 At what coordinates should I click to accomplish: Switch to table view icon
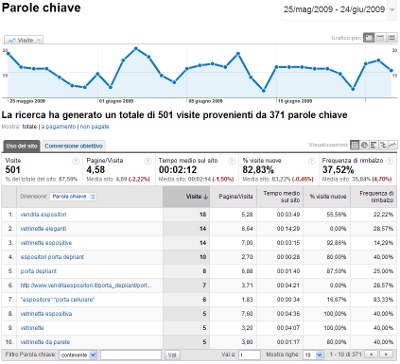355,145
